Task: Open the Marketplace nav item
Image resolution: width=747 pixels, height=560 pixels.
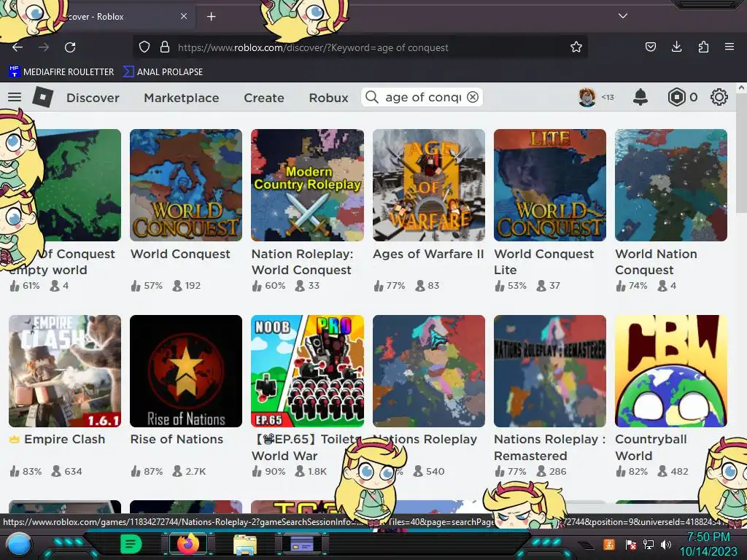Action: pos(182,98)
